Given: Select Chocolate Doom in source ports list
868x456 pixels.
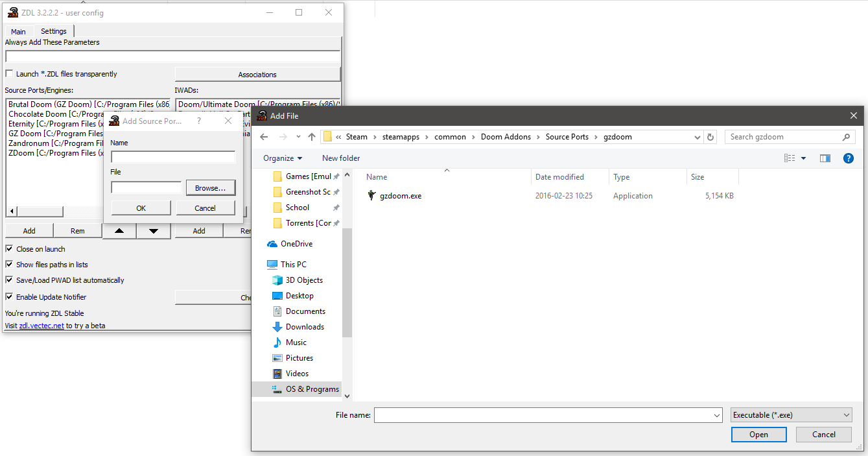Looking at the screenshot, I should click(x=56, y=114).
